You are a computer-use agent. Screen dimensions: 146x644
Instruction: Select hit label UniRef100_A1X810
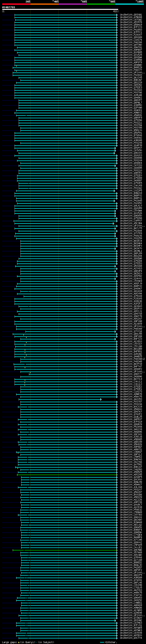point(131,342)
